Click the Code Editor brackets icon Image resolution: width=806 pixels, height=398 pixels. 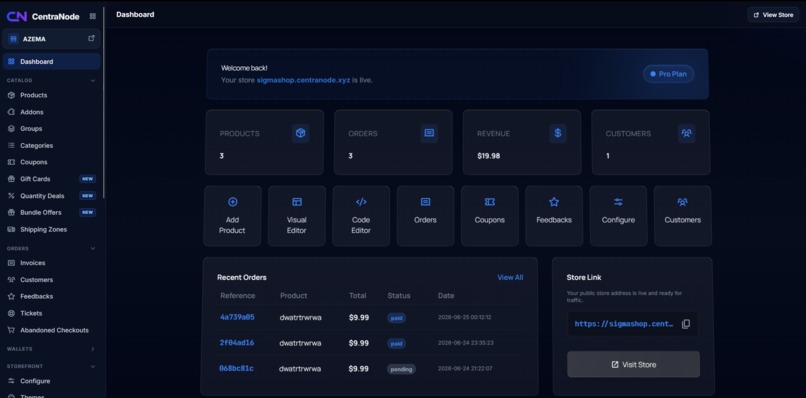coord(361,202)
